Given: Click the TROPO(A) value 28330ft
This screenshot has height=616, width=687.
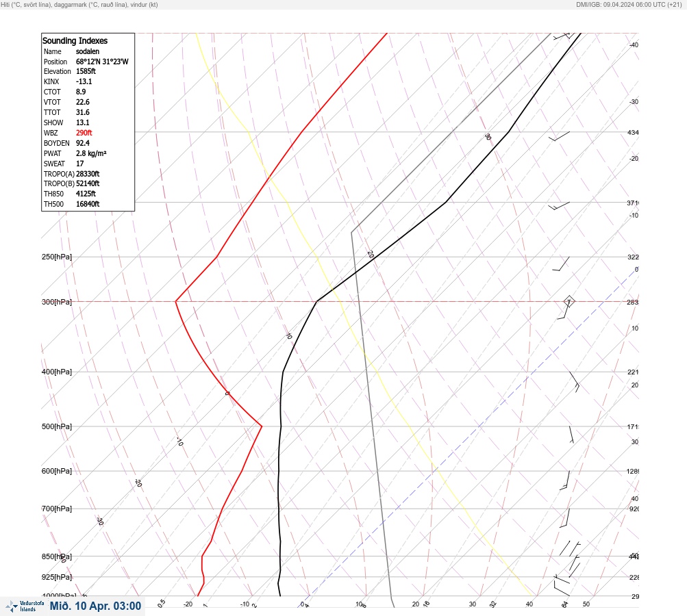Looking at the screenshot, I should coord(88,174).
